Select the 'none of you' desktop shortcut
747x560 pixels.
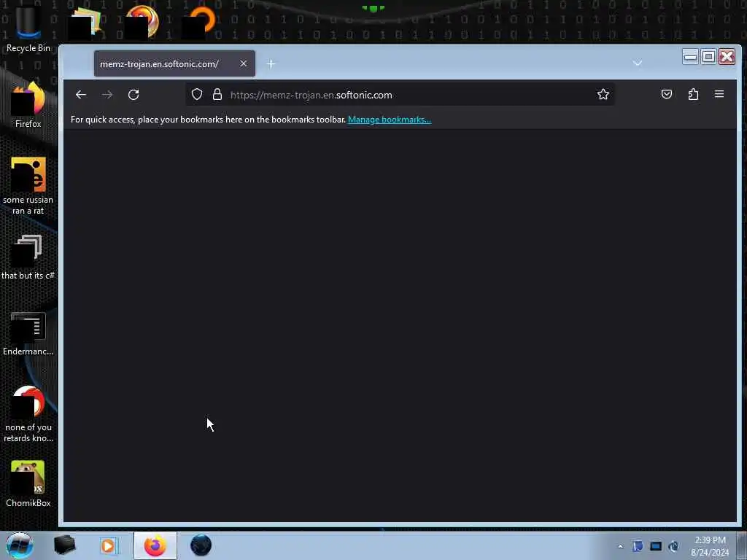[x=28, y=414]
